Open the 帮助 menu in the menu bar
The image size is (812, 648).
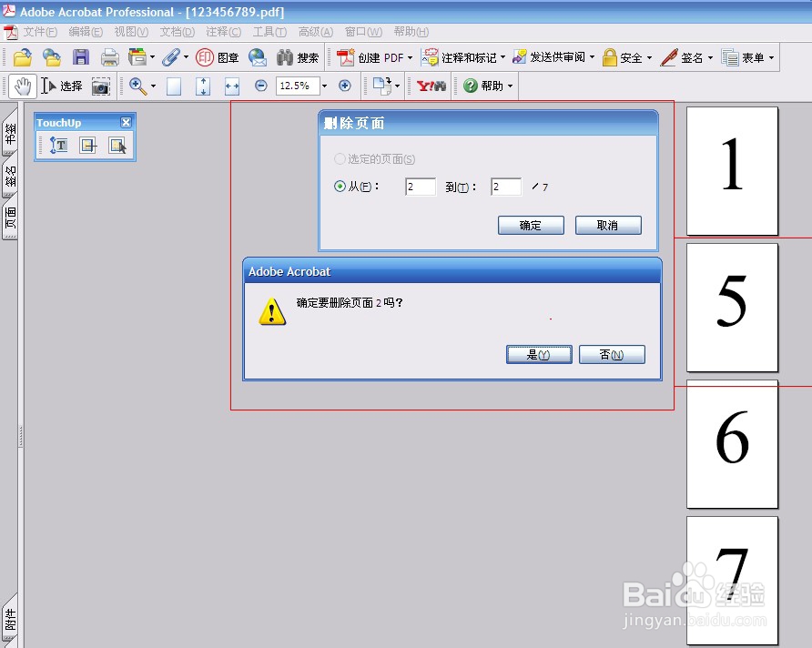pyautogui.click(x=411, y=32)
